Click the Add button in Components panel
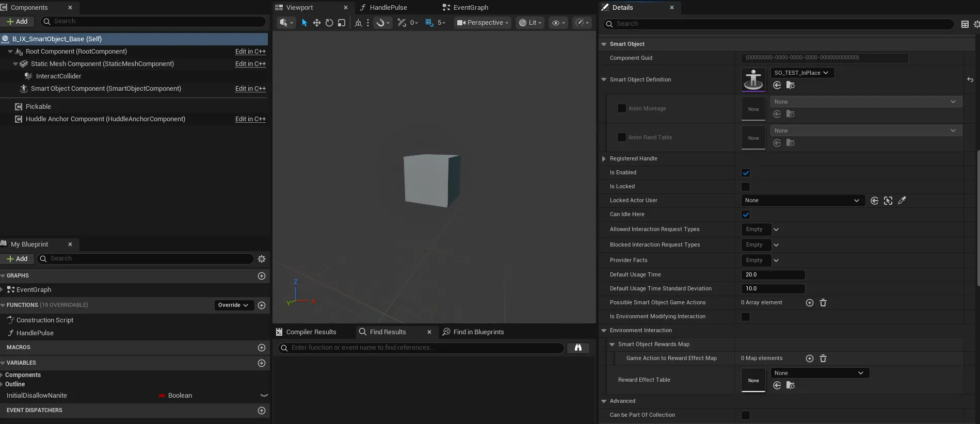 click(17, 22)
